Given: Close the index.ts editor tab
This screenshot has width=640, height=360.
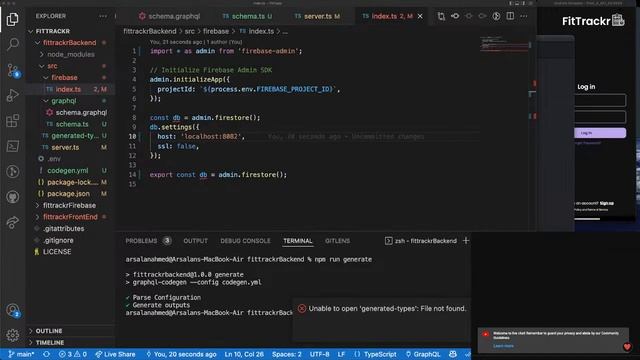Looking at the screenshot, I should pyautogui.click(x=420, y=16).
